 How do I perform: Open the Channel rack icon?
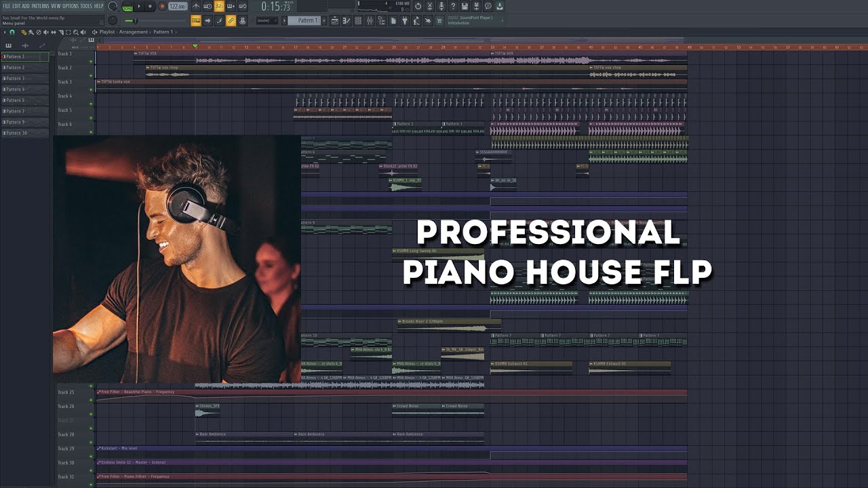click(x=358, y=20)
